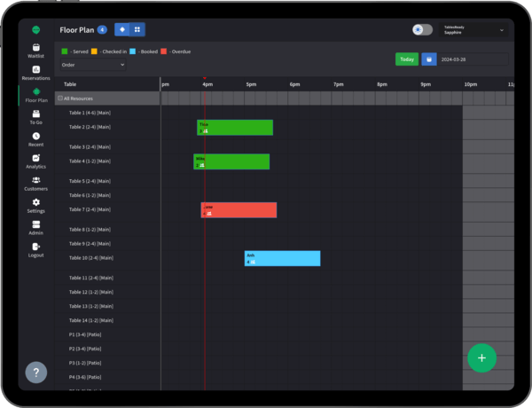The width and height of the screenshot is (532, 408).
Task: Collapse the All Resources row
Action: 60,98
